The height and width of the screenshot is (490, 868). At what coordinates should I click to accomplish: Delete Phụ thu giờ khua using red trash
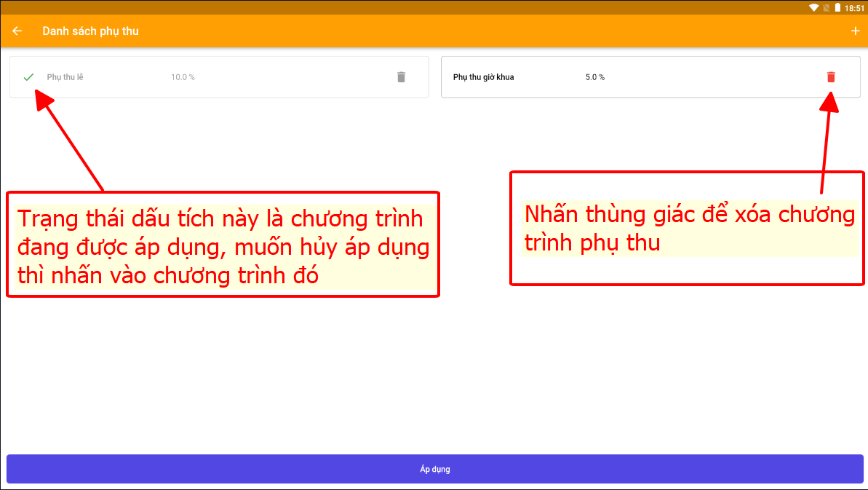pyautogui.click(x=831, y=77)
